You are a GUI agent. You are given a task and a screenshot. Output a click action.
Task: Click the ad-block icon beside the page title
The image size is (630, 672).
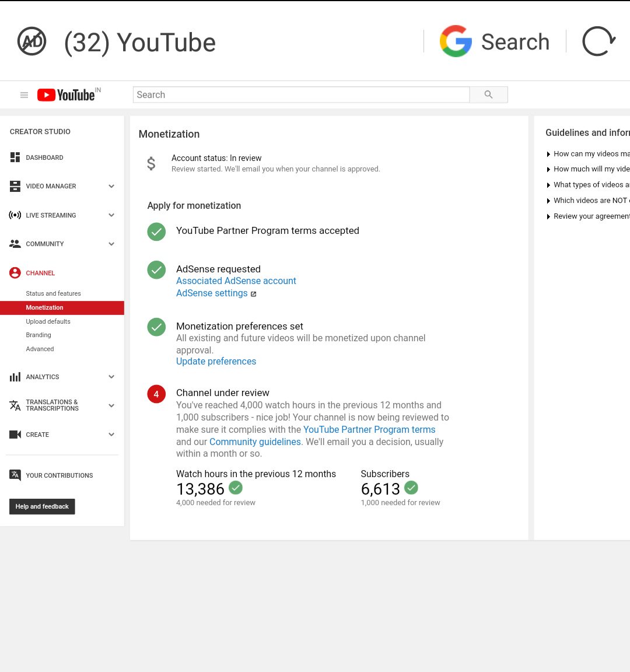(32, 41)
